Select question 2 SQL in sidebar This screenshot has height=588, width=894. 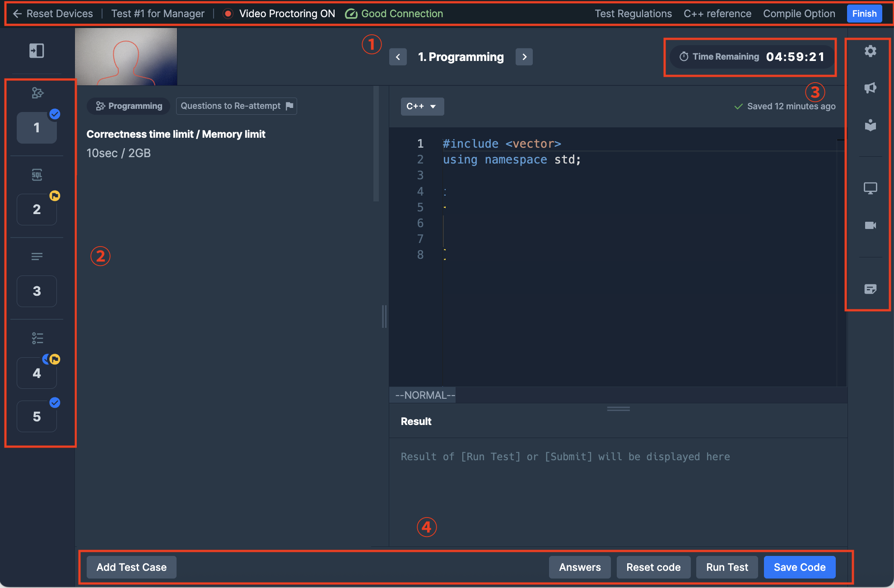coord(37,210)
